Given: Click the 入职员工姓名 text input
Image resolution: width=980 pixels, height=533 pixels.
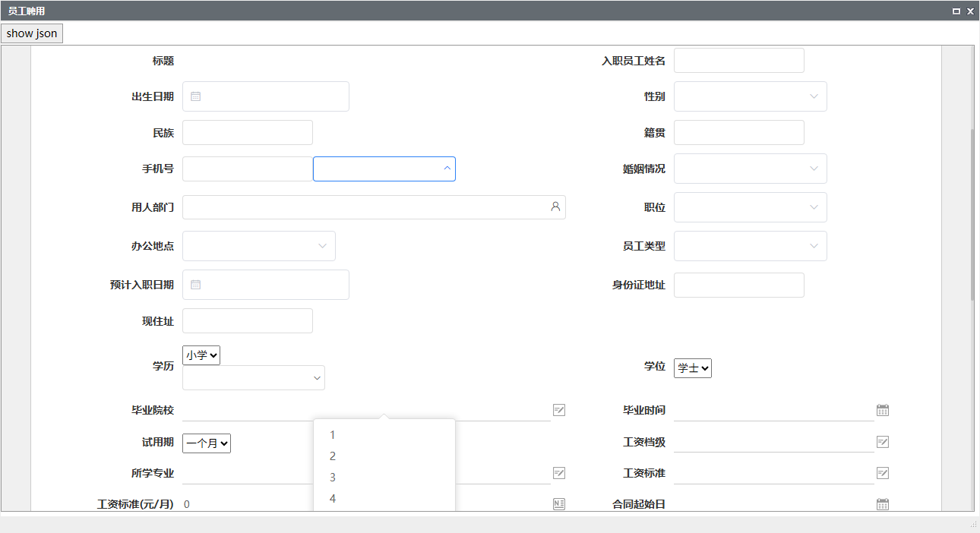Looking at the screenshot, I should pos(738,61).
